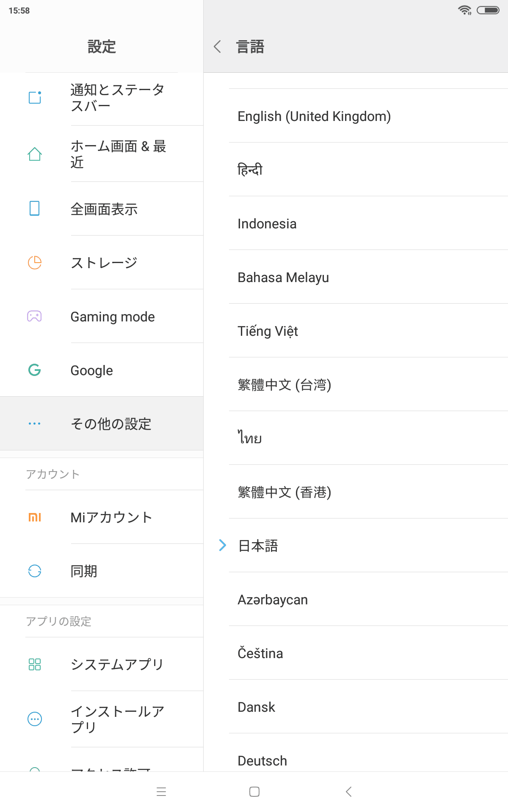Tap the sync circular arrows icon
This screenshot has width=508, height=812.
click(x=35, y=571)
